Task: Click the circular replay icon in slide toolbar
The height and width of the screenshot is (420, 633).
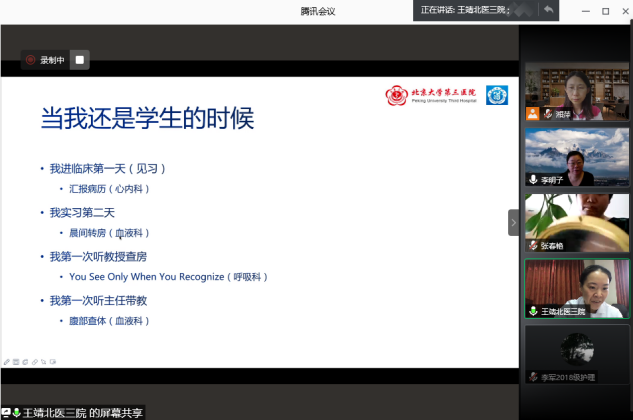Action: [x=25, y=362]
